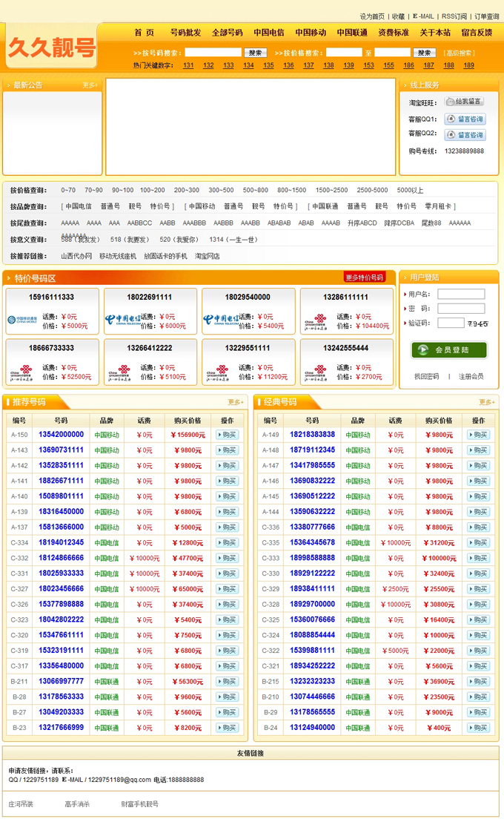This screenshot has height=822, width=504.
Task: Click 购买 for number 13542000000
Action: point(228,435)
